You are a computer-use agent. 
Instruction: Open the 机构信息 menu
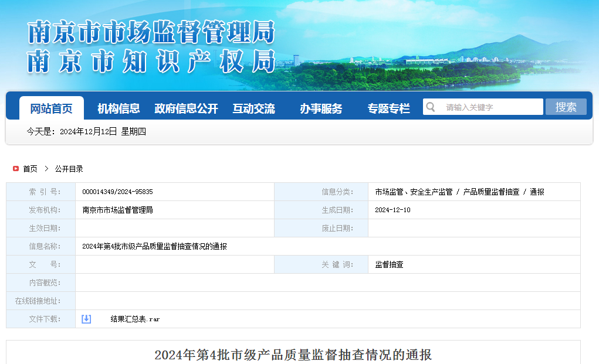point(119,108)
